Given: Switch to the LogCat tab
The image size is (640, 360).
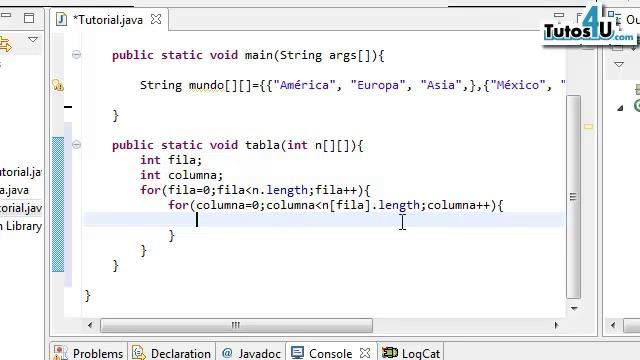Looking at the screenshot, I should [x=411, y=353].
